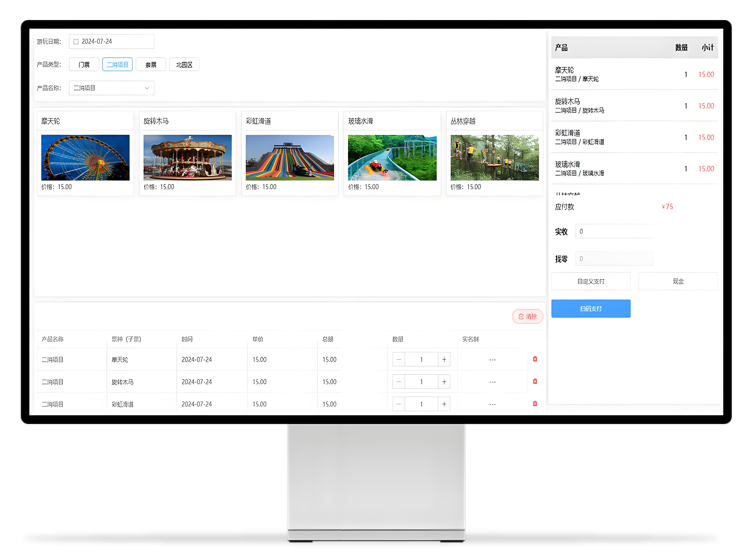Click the 实名制 dots in the 摩天轮 row
The height and width of the screenshot is (560, 752).
[x=492, y=360]
